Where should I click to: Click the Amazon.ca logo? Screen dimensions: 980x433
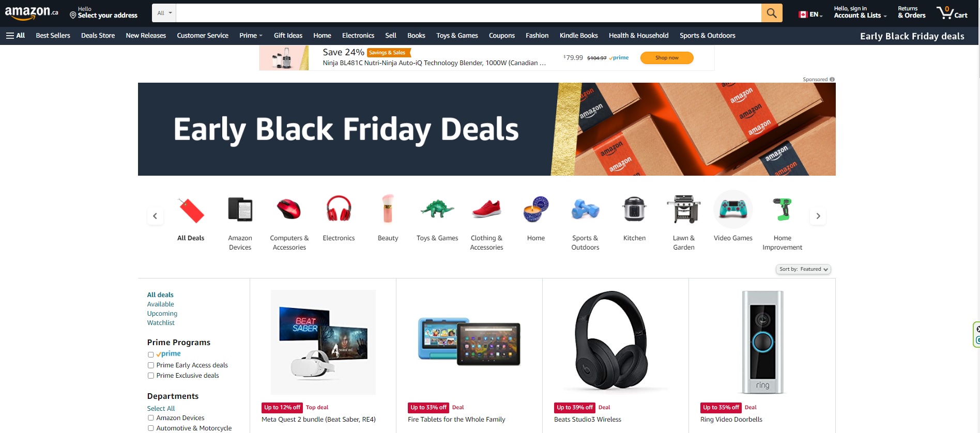click(x=32, y=12)
